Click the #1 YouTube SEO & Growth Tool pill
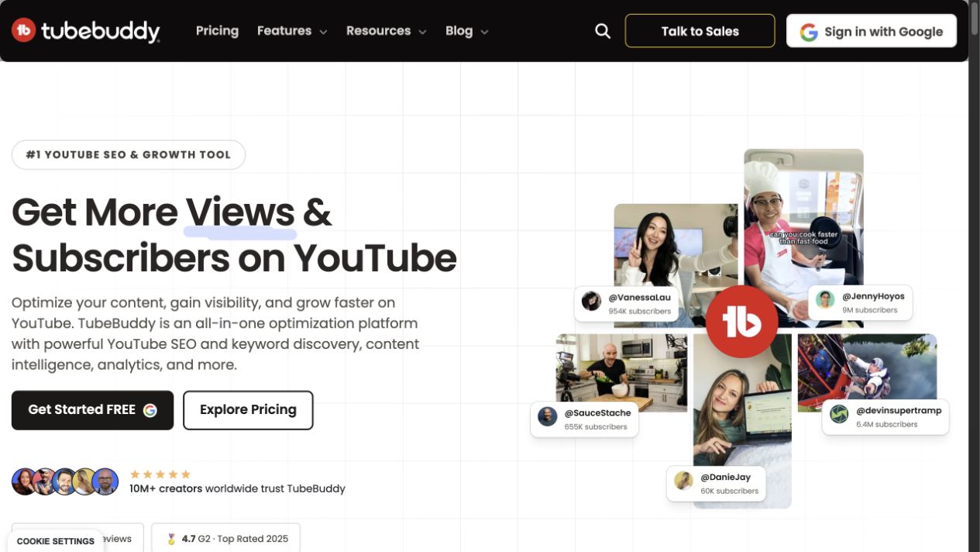 [x=129, y=155]
